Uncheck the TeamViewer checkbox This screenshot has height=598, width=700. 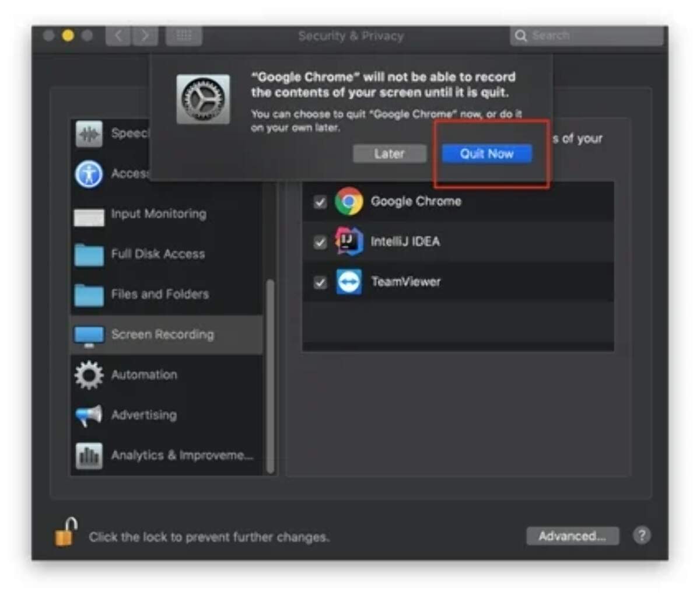click(320, 283)
